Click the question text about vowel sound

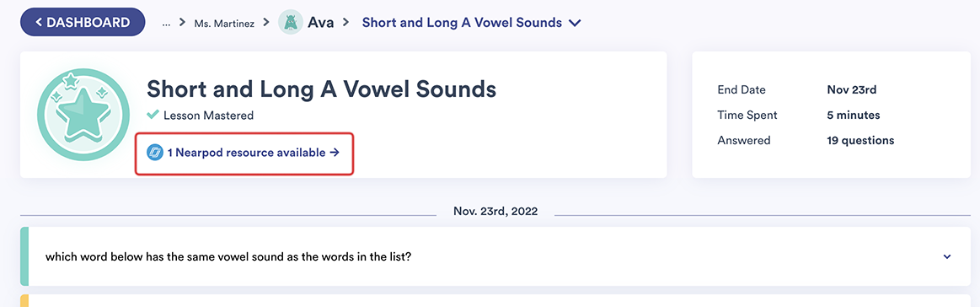click(x=228, y=256)
